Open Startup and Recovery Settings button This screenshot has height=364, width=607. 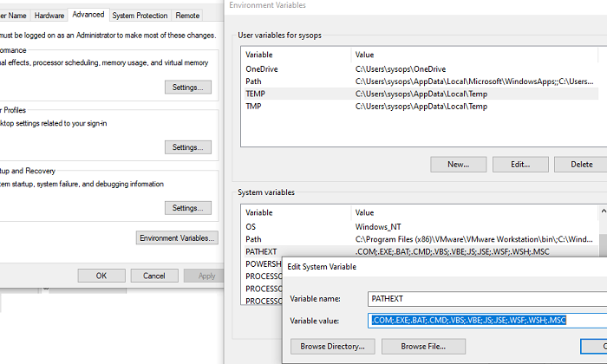pos(188,208)
